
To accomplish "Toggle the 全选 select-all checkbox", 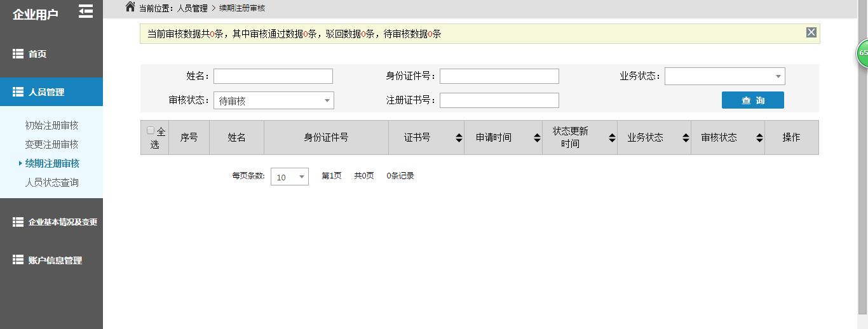I will pyautogui.click(x=151, y=131).
